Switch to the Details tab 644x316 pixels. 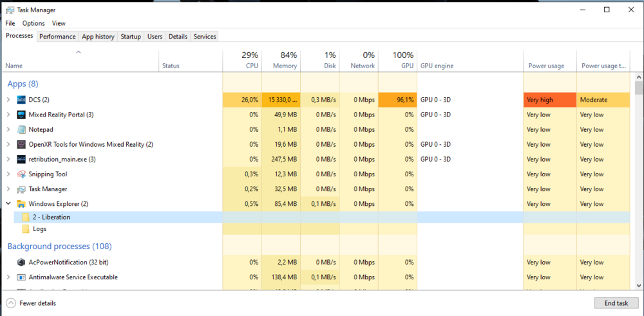click(x=178, y=37)
